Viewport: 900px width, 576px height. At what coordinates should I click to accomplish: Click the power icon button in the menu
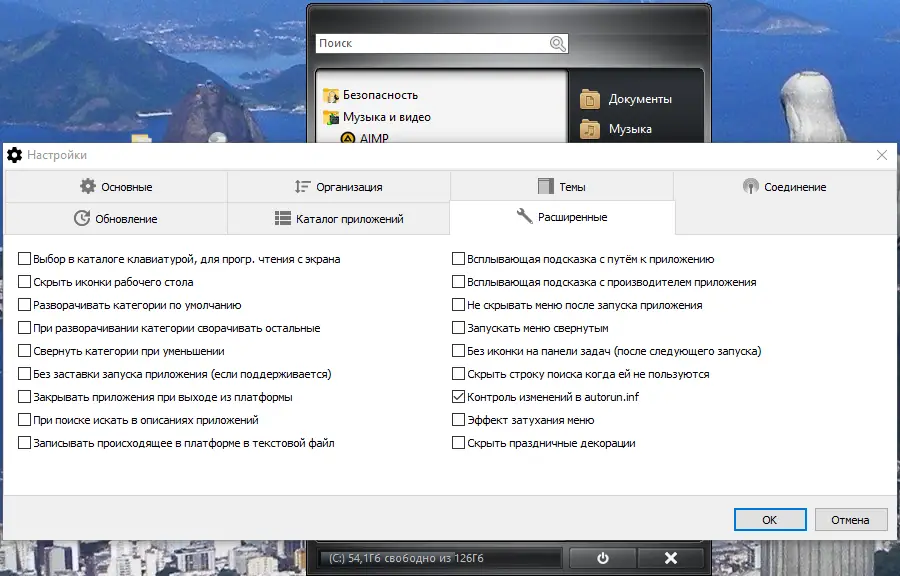(x=602, y=558)
